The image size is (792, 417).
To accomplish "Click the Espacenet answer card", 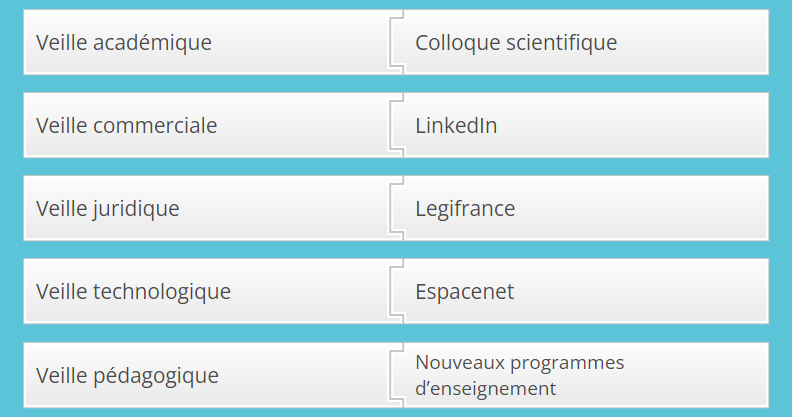I will (585, 292).
